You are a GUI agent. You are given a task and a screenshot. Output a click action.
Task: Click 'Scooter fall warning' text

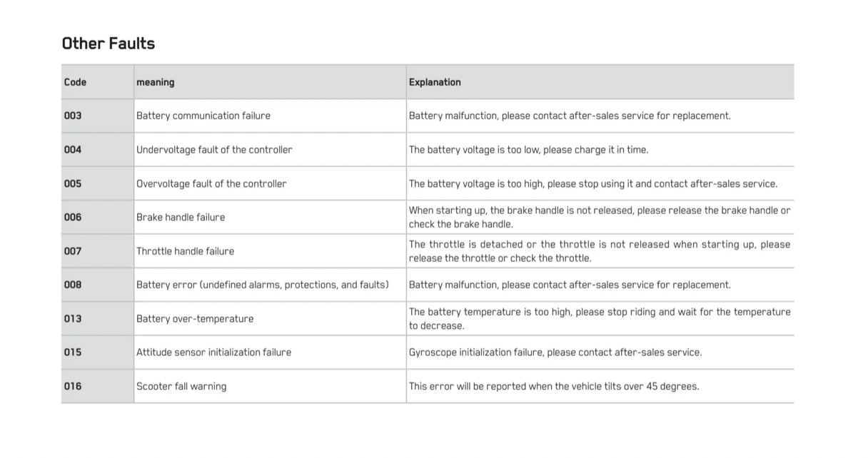point(181,386)
